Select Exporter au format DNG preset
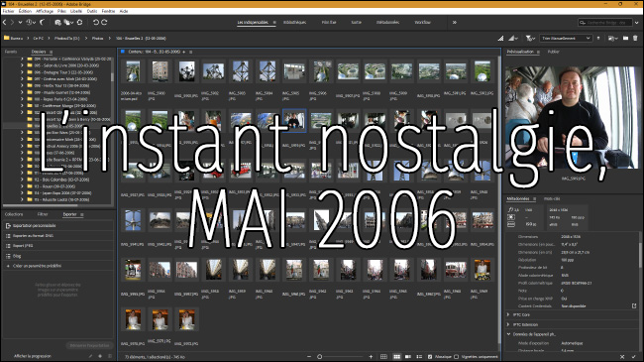The image size is (644, 362). coord(57,236)
